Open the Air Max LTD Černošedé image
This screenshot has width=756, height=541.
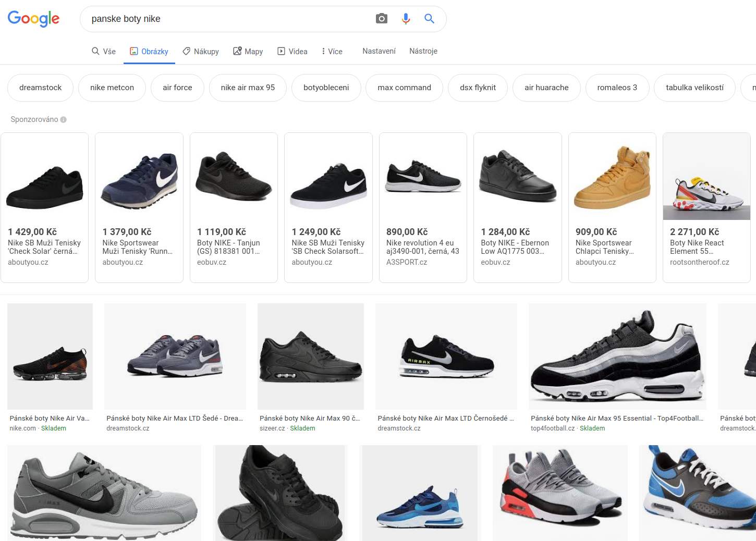(x=446, y=356)
